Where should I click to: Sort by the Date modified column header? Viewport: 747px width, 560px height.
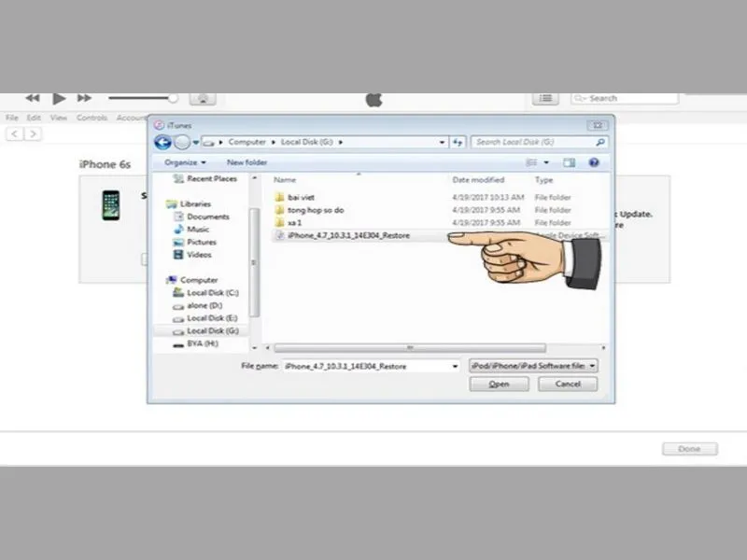[478, 180]
